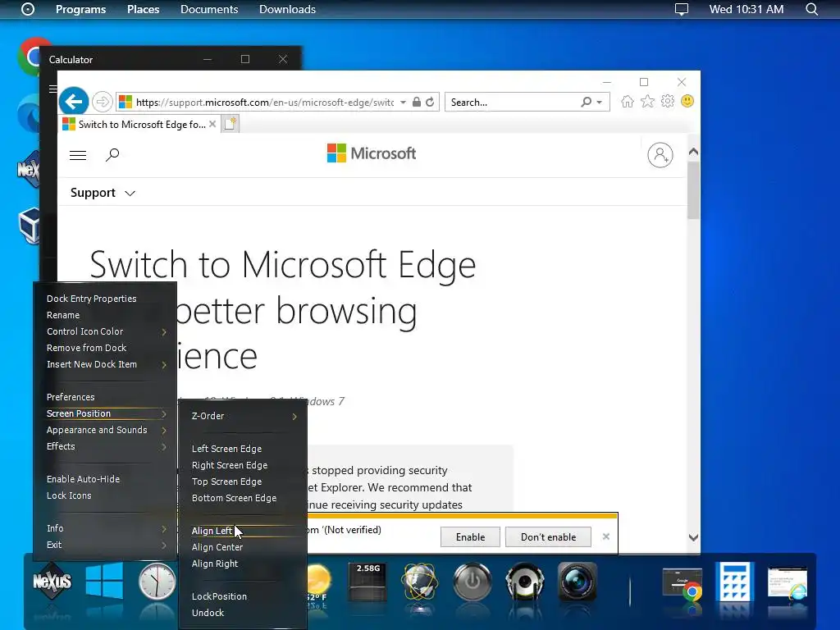
Task: Open Favorites star icon
Action: pyautogui.click(x=648, y=101)
